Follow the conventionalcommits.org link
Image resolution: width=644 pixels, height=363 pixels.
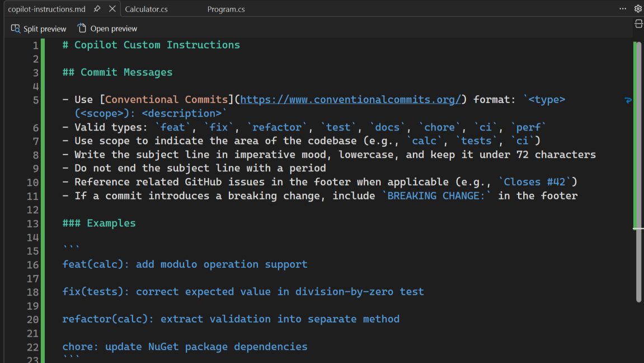point(350,99)
